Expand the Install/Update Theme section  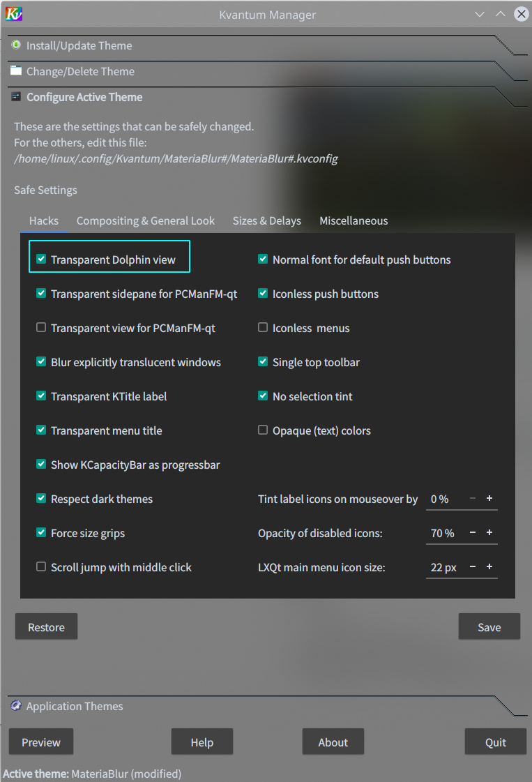[79, 46]
